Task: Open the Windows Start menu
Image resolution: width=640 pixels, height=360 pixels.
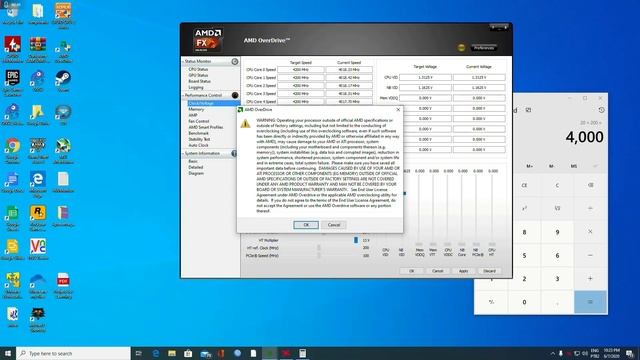Action: (8, 353)
